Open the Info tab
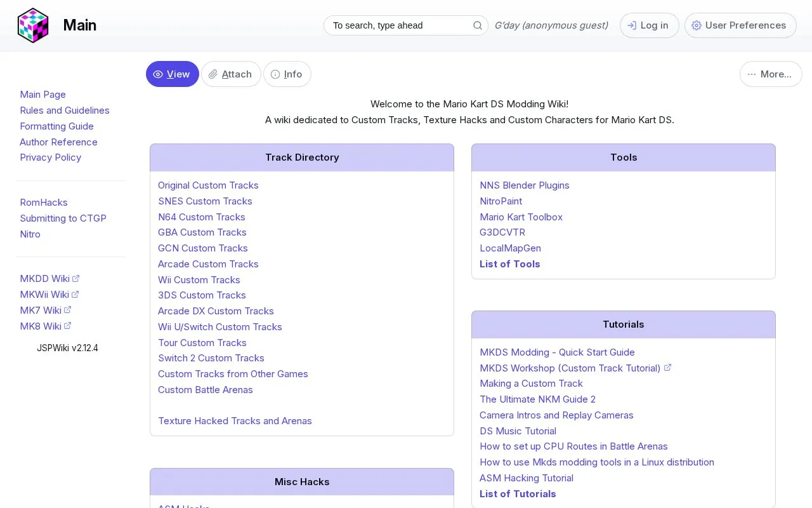 (x=287, y=74)
